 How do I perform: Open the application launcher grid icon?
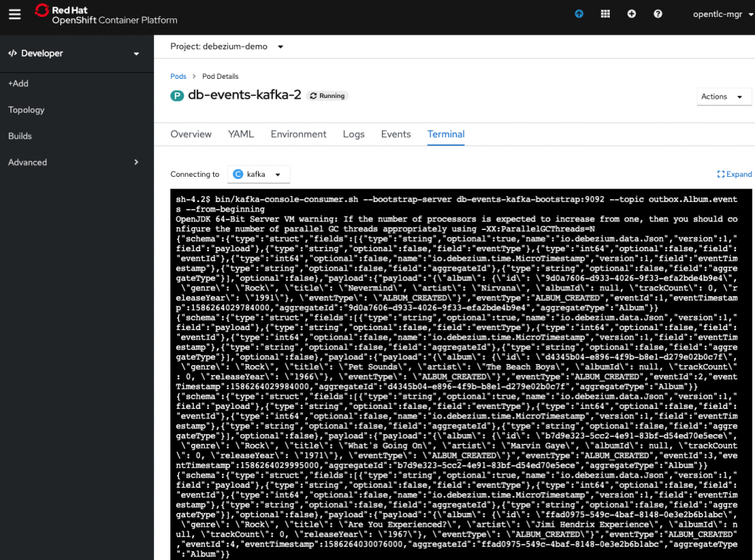pos(605,14)
